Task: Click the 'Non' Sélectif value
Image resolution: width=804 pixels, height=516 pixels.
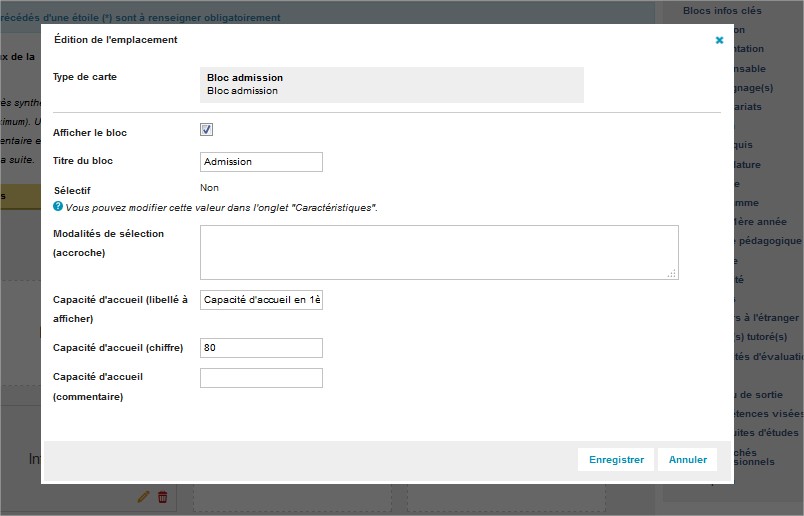Action: 209,188
